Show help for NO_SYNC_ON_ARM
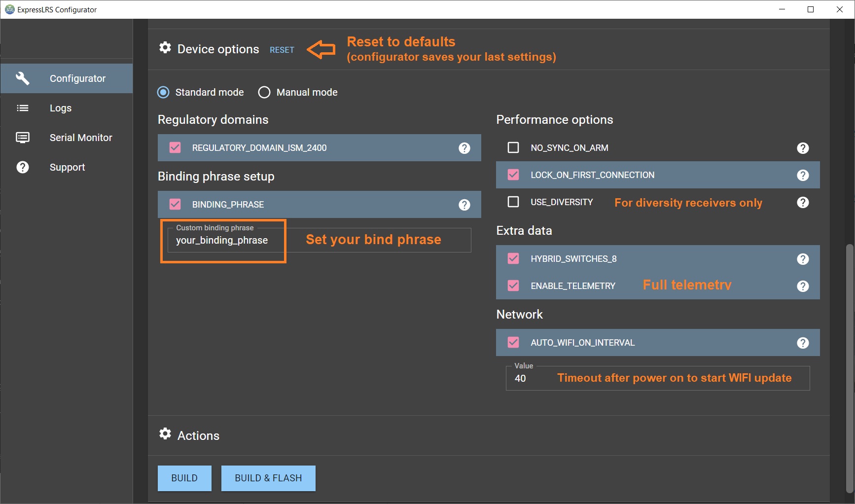The width and height of the screenshot is (855, 504). (803, 148)
